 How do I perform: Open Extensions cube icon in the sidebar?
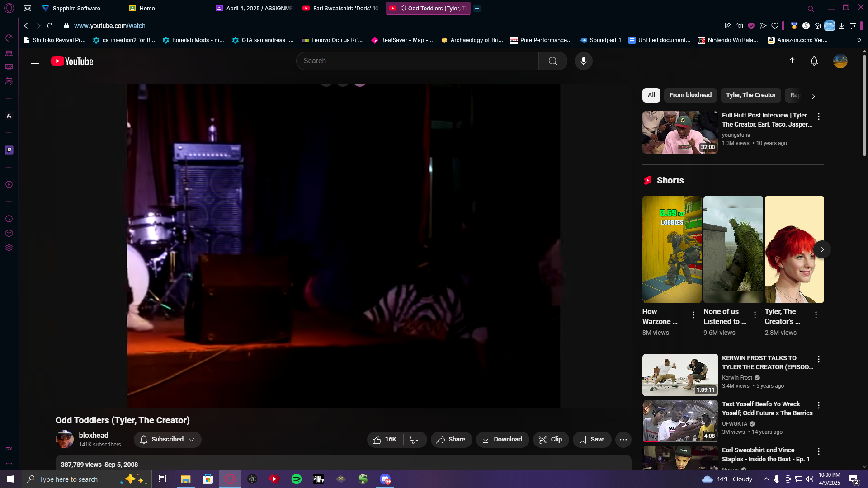tap(9, 233)
